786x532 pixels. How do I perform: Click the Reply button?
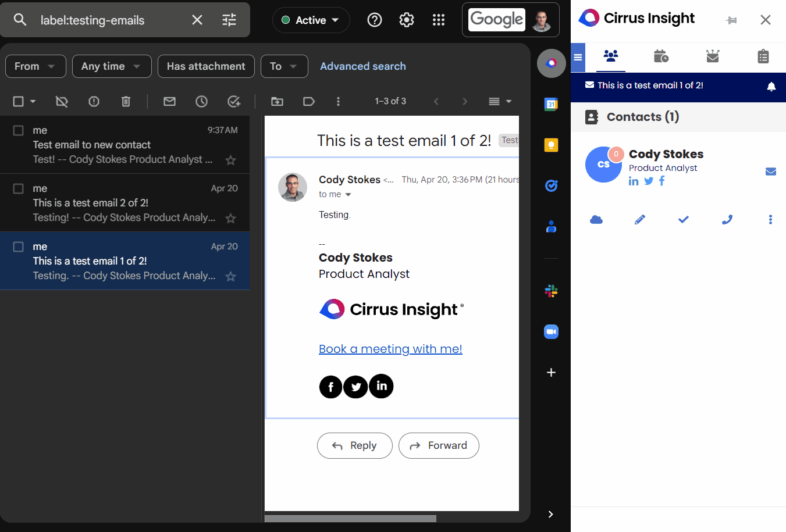[355, 445]
